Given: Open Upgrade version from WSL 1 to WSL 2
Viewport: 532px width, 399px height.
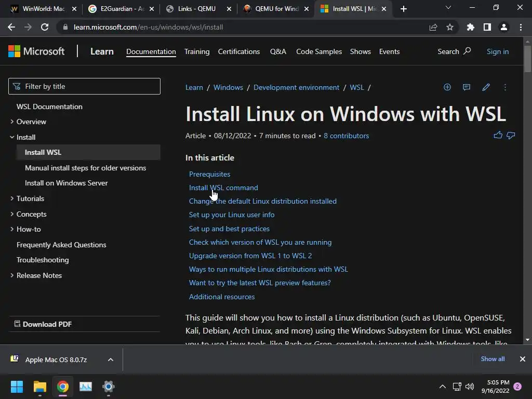Looking at the screenshot, I should pyautogui.click(x=250, y=256).
